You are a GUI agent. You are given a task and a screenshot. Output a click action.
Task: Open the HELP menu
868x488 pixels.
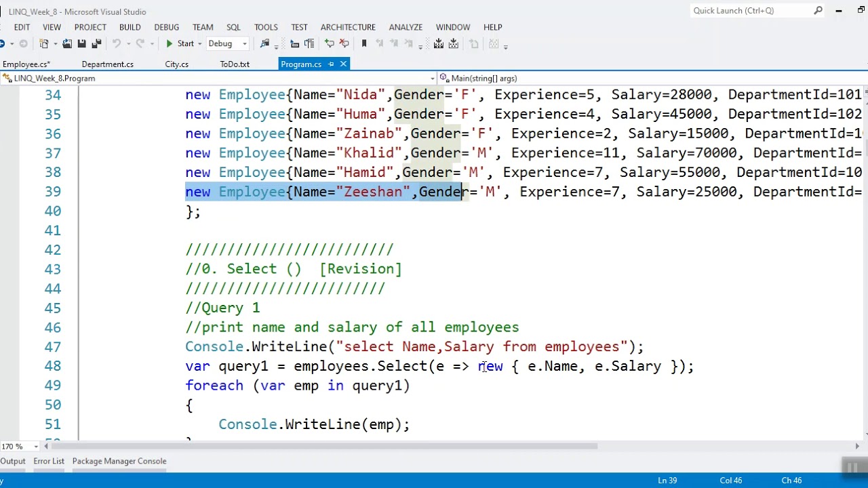(493, 27)
